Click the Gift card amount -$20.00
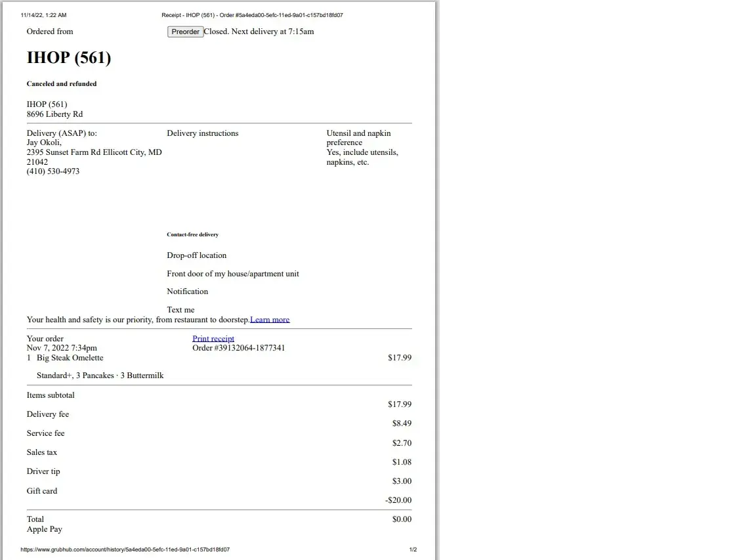The image size is (756, 560). pos(398,500)
